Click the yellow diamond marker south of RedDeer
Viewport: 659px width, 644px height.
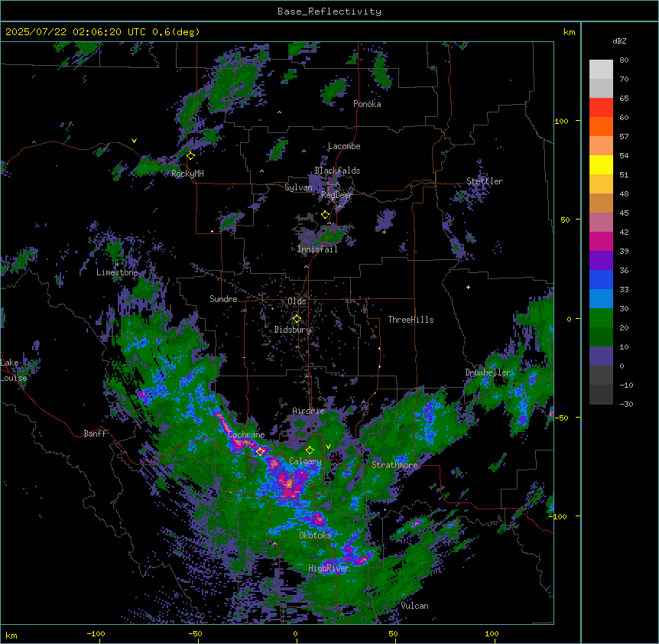click(x=325, y=215)
